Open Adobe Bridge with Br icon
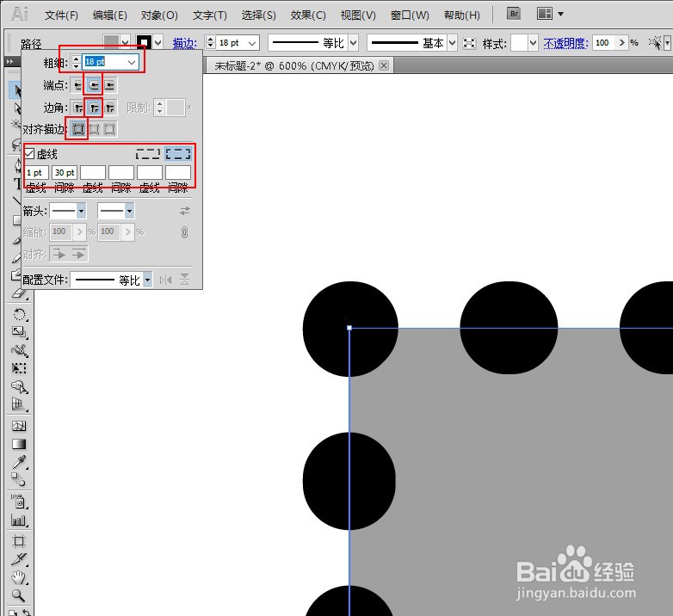The image size is (673, 616). (x=513, y=14)
